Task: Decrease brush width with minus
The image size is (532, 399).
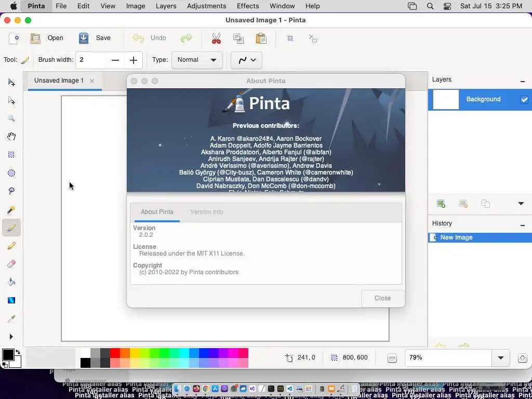Action: [115, 60]
